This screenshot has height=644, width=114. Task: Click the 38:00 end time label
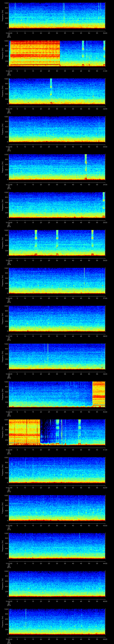[105, 336]
